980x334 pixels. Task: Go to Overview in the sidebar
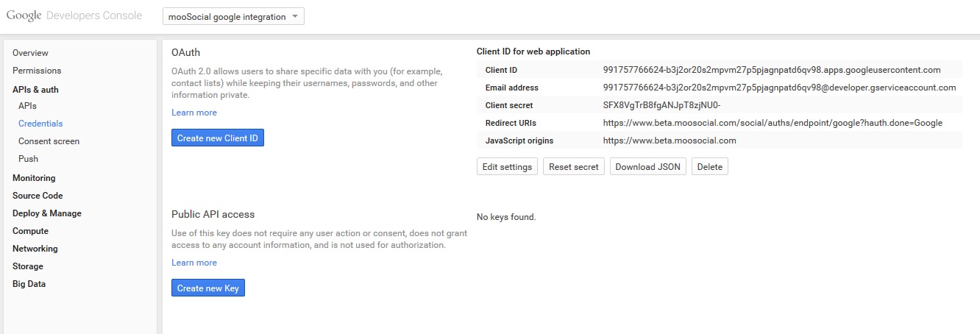[x=30, y=53]
